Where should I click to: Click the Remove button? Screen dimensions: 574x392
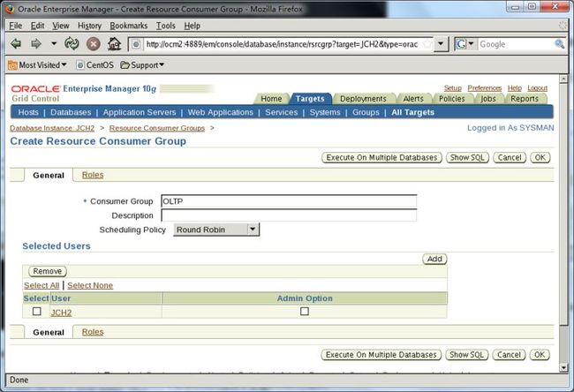point(48,271)
